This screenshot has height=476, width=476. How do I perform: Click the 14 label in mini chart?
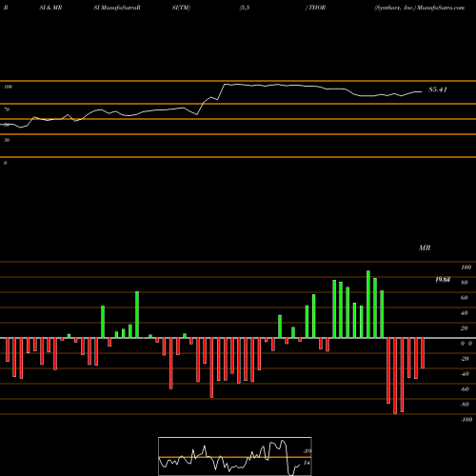click(307, 463)
